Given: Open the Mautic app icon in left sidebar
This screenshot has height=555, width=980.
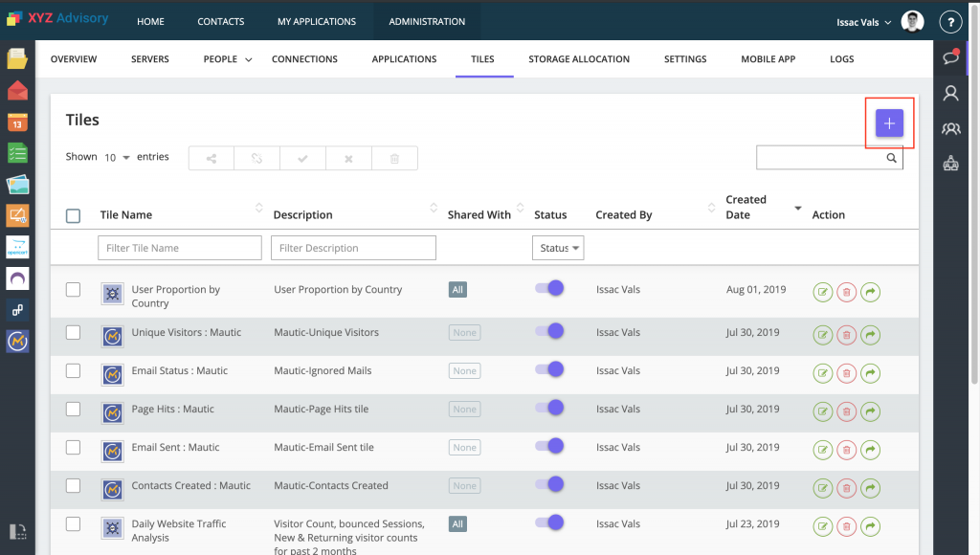Looking at the screenshot, I should (x=17, y=342).
